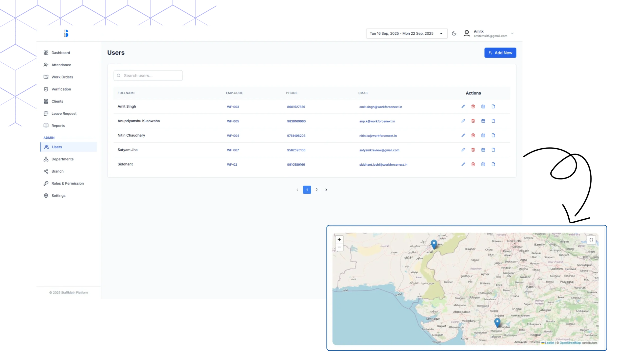
Task: Open the document icon for Satyam Jha
Action: [x=493, y=150]
